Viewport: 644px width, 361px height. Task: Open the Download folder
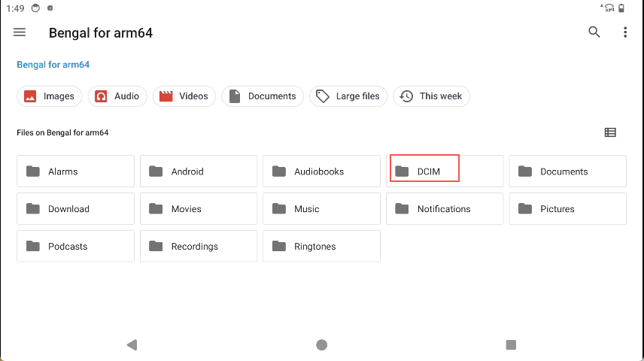[x=75, y=209]
